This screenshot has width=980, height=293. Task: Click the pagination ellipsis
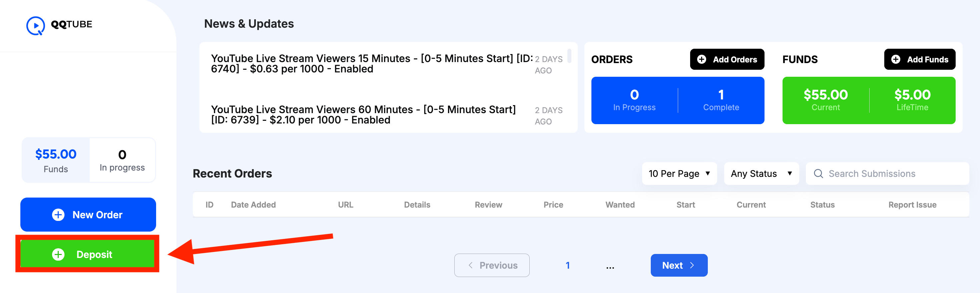coord(610,266)
